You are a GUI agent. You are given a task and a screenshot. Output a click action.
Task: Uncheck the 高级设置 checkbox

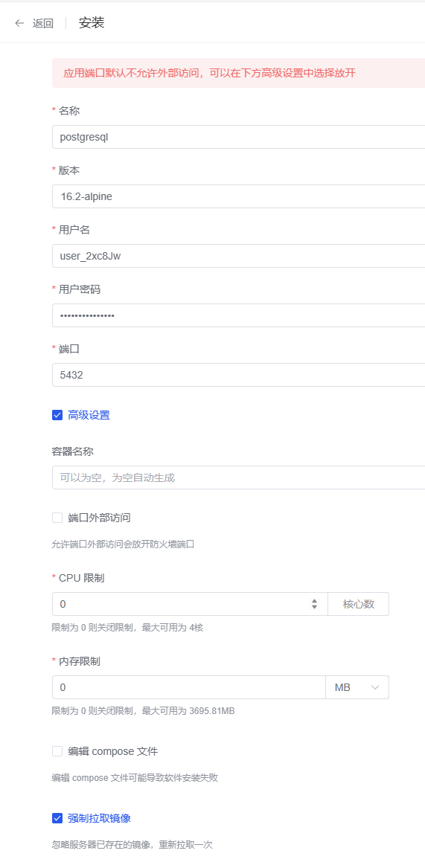pyautogui.click(x=57, y=414)
